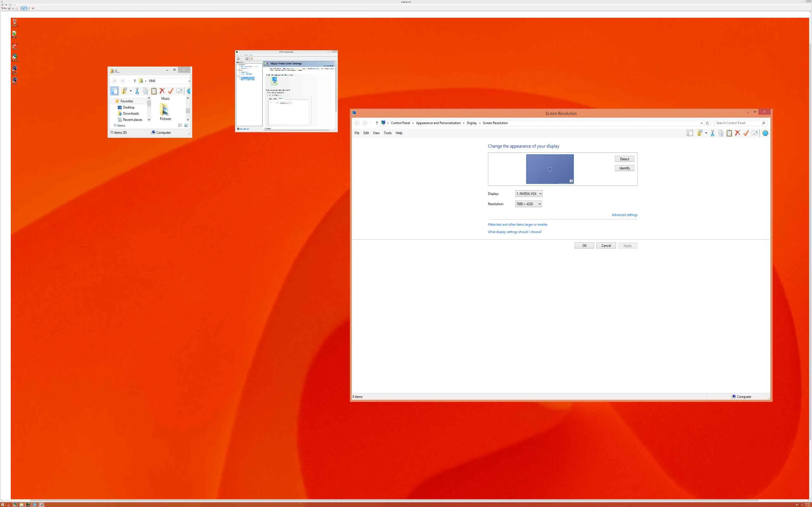
Task: Click the Copy icon in VM4 explorer toolbar
Action: point(145,91)
